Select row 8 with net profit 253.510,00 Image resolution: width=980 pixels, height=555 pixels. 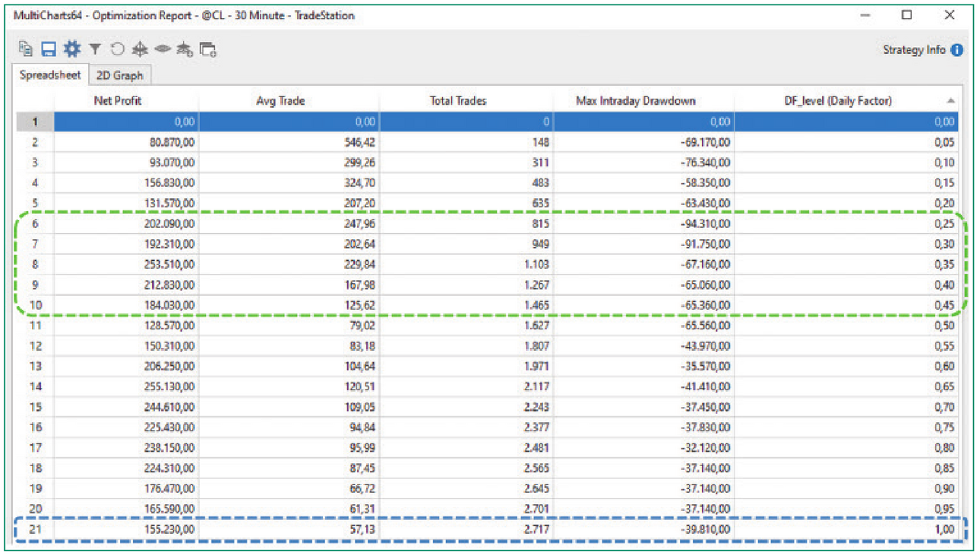tap(487, 264)
